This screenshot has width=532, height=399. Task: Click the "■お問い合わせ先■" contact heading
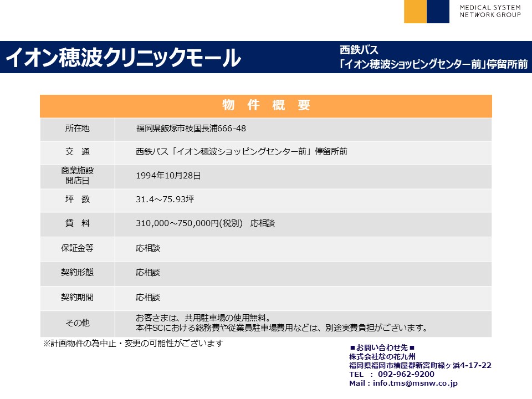click(382, 348)
